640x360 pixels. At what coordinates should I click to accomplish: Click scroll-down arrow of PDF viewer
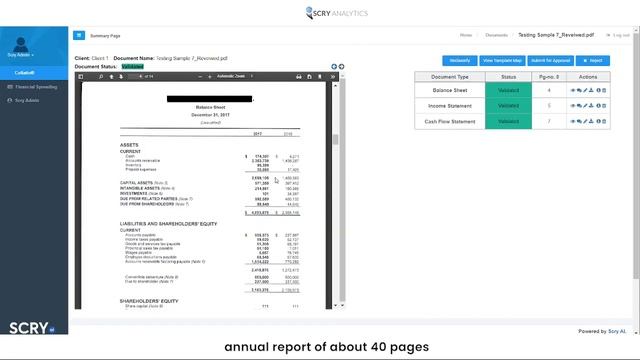pyautogui.click(x=336, y=306)
